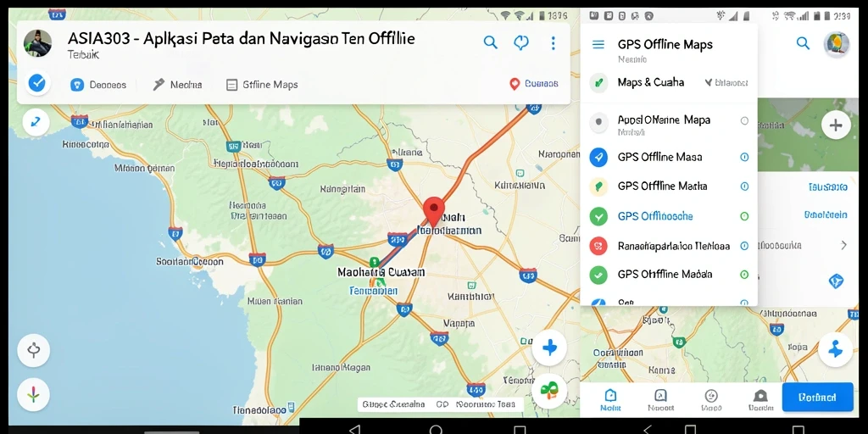Select GPS Offfline Maoha list item
This screenshot has height=434, width=868.
668,186
